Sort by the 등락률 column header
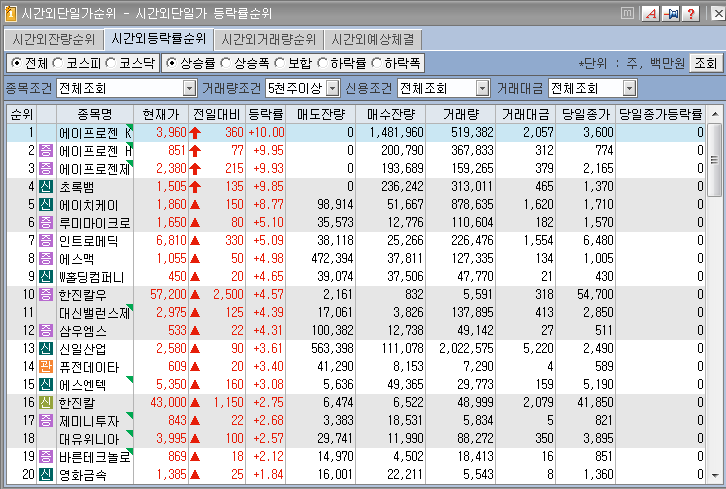The width and height of the screenshot is (726, 489). (x=265, y=114)
